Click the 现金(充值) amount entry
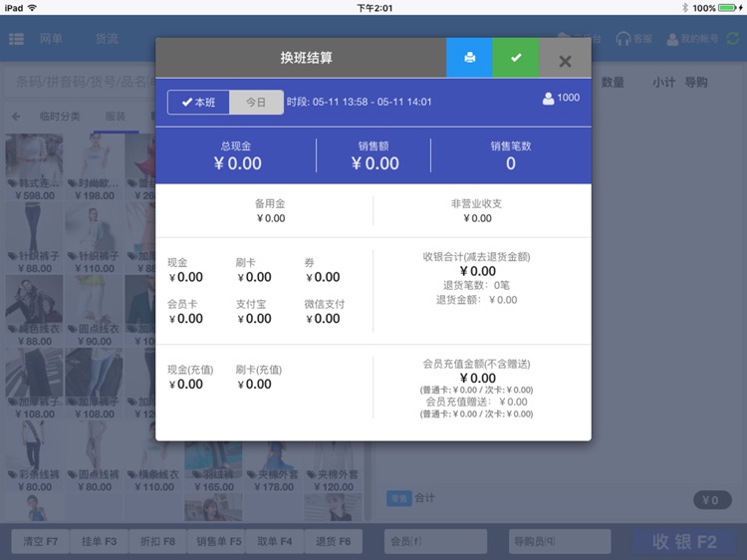Image resolution: width=747 pixels, height=560 pixels. point(190,378)
